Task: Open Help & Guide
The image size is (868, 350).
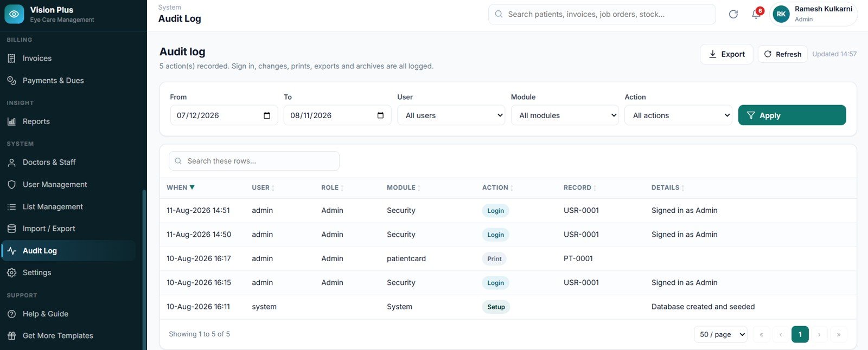Action: 68,314
